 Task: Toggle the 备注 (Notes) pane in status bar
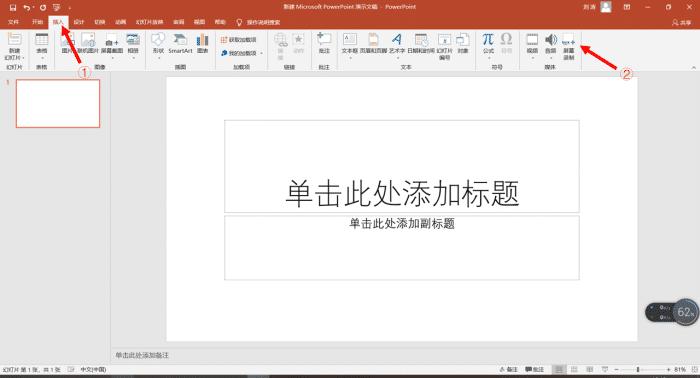click(508, 370)
